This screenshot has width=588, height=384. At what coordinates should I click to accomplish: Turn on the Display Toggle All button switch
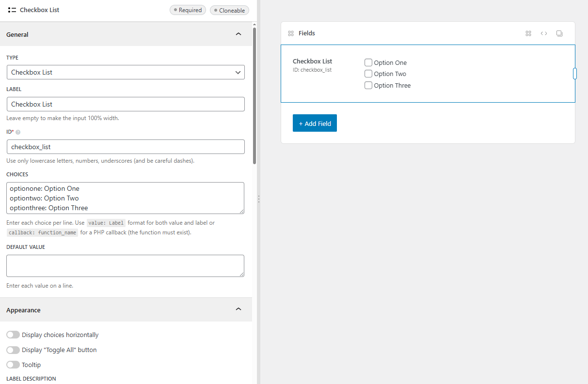coord(13,350)
